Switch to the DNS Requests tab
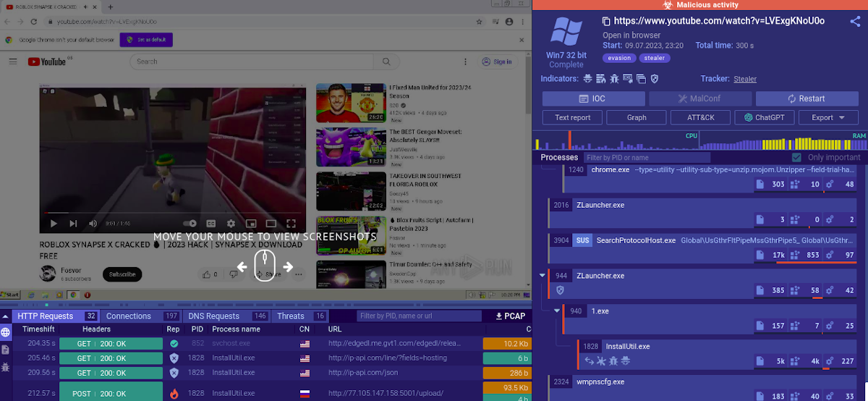Viewport: 868px width, 401px height. click(x=226, y=316)
